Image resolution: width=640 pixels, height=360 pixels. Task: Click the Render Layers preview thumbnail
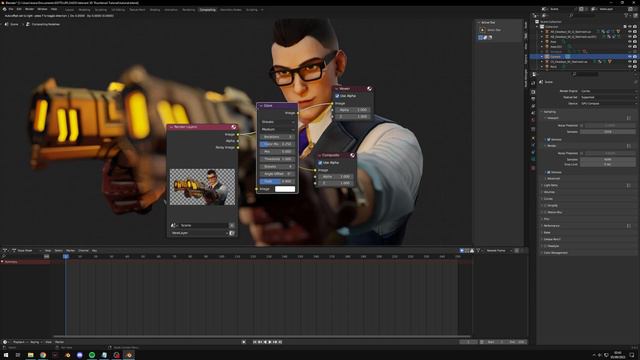[x=202, y=187]
